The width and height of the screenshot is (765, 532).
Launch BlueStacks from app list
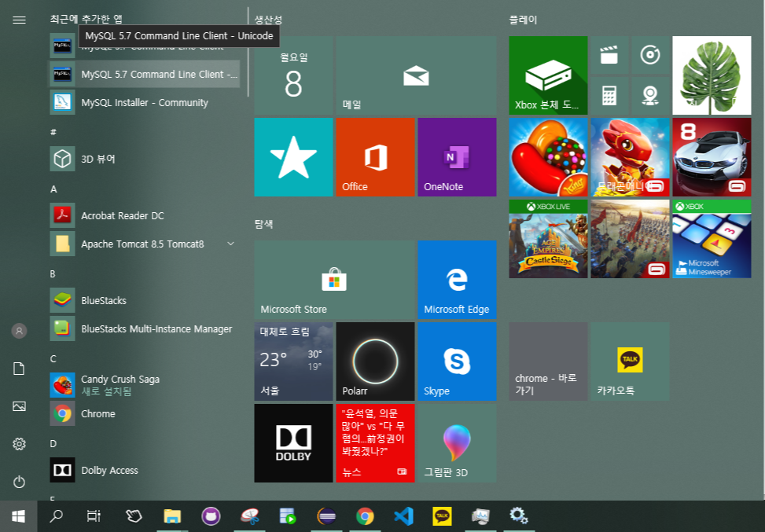(x=145, y=300)
